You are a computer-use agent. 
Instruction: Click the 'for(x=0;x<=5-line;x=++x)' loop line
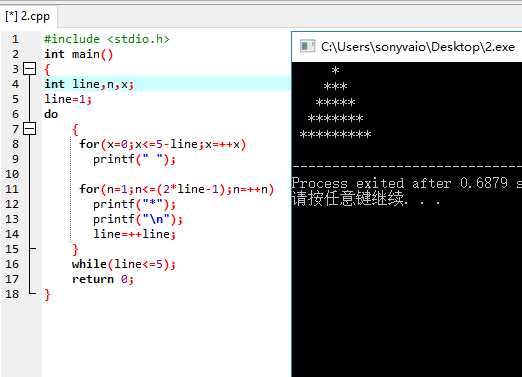(163, 144)
